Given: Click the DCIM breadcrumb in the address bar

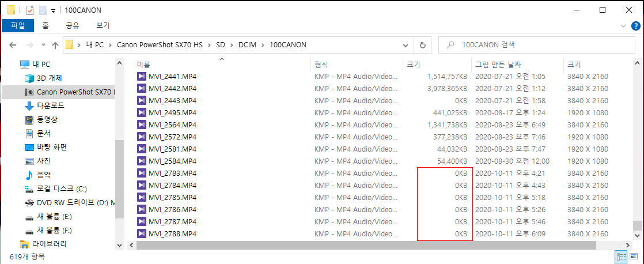Looking at the screenshot, I should coord(247,45).
